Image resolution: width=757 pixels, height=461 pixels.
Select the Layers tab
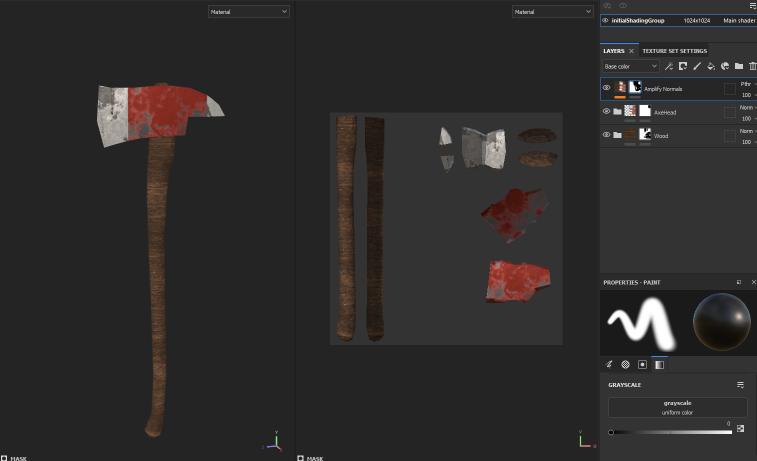613,51
